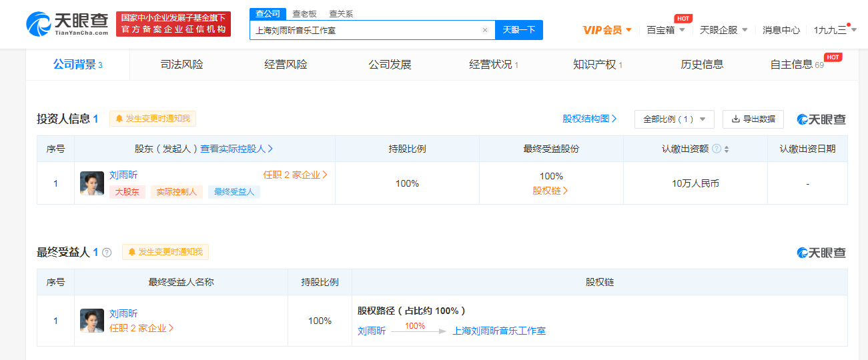Click the 股权路径（占比约 100%） text

pyautogui.click(x=411, y=311)
